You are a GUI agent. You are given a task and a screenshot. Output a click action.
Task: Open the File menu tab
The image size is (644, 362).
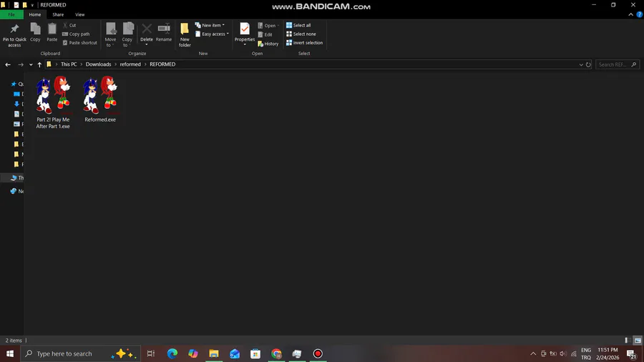[x=11, y=14]
